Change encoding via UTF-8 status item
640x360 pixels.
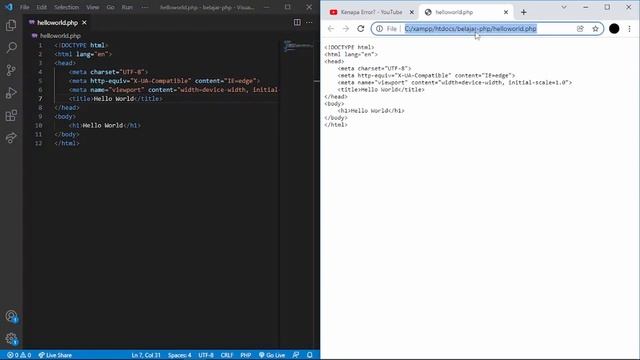(x=206, y=355)
